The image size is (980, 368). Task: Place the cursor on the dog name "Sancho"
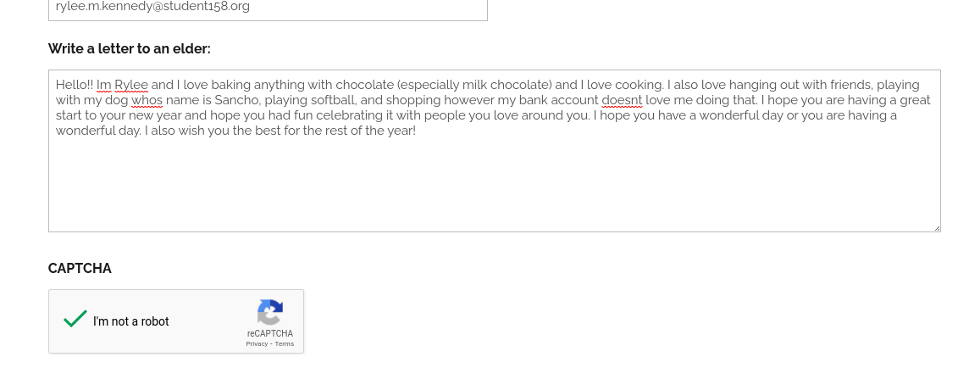[x=237, y=100]
